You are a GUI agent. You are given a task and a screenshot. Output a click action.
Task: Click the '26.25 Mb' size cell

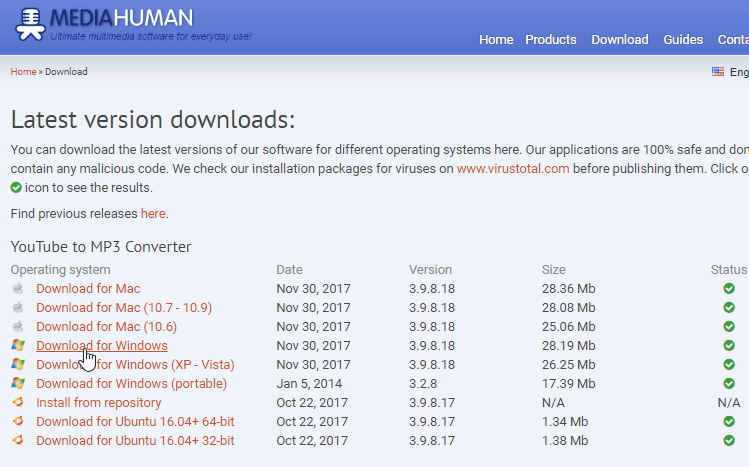[568, 364]
